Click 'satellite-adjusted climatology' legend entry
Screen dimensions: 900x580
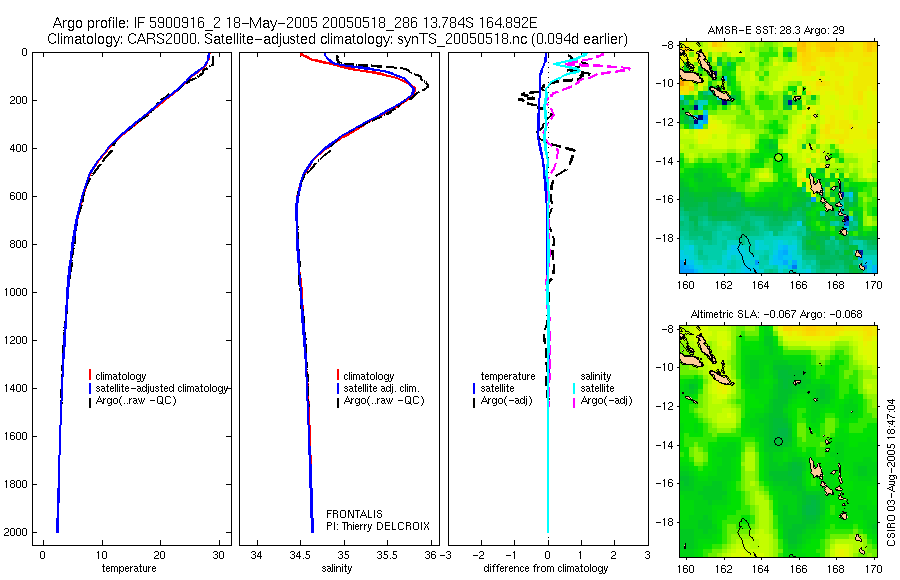pyautogui.click(x=162, y=388)
